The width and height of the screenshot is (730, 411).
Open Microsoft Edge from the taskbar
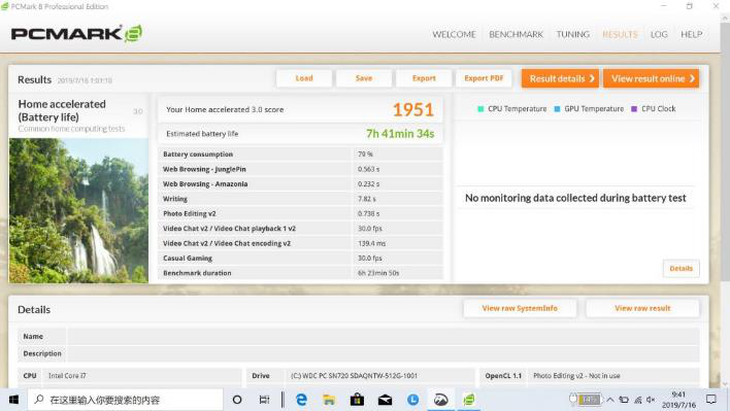(301, 400)
